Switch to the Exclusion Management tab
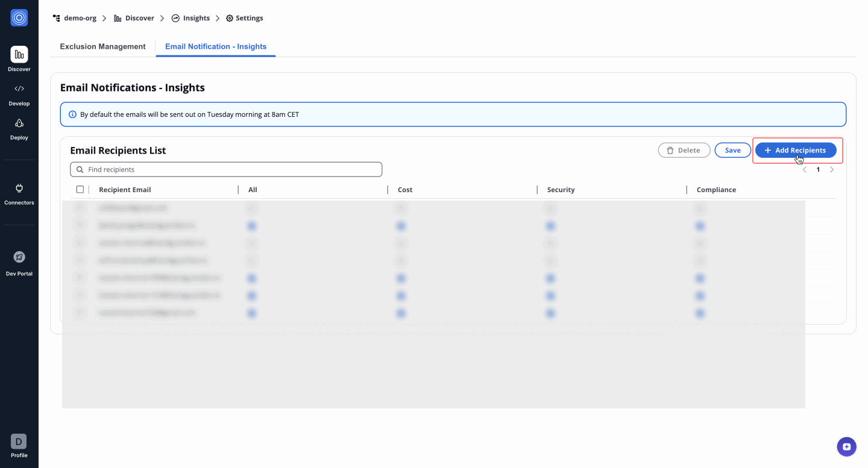 click(x=102, y=46)
